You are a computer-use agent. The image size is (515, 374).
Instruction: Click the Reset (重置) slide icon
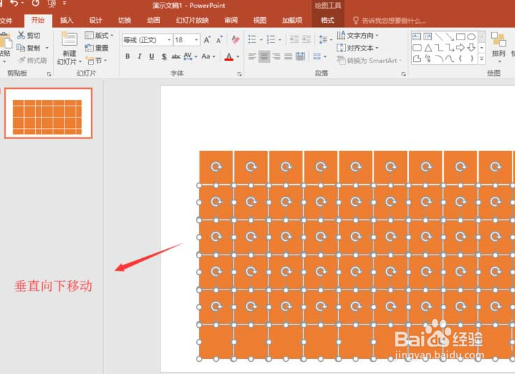point(89,48)
